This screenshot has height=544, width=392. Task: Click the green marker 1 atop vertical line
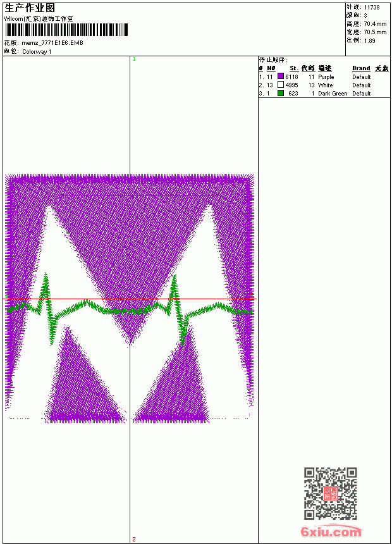click(134, 59)
